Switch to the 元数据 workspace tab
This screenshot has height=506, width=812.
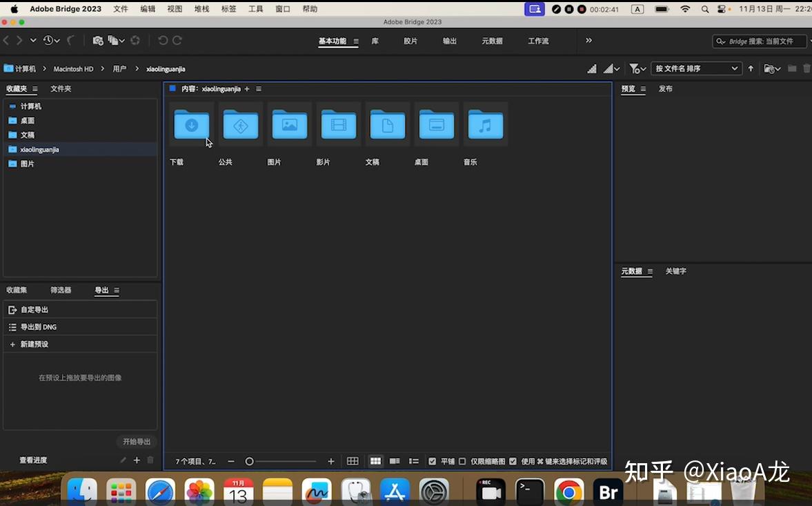(x=491, y=41)
